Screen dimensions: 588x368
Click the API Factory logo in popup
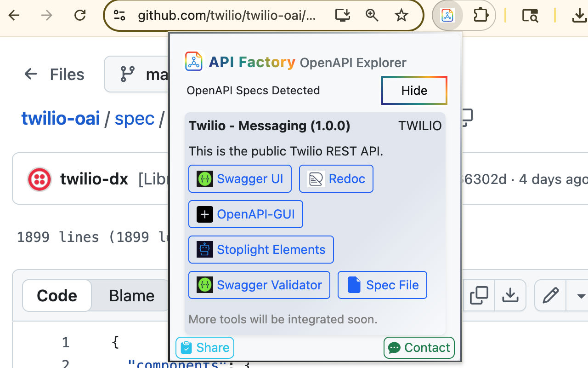pyautogui.click(x=194, y=61)
